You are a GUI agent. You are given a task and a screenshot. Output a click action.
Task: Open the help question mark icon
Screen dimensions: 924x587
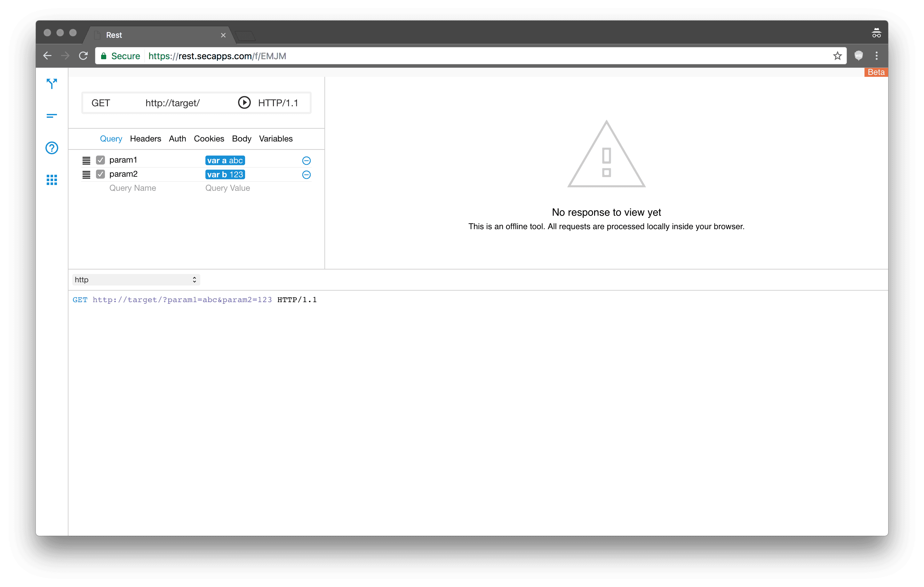point(52,148)
